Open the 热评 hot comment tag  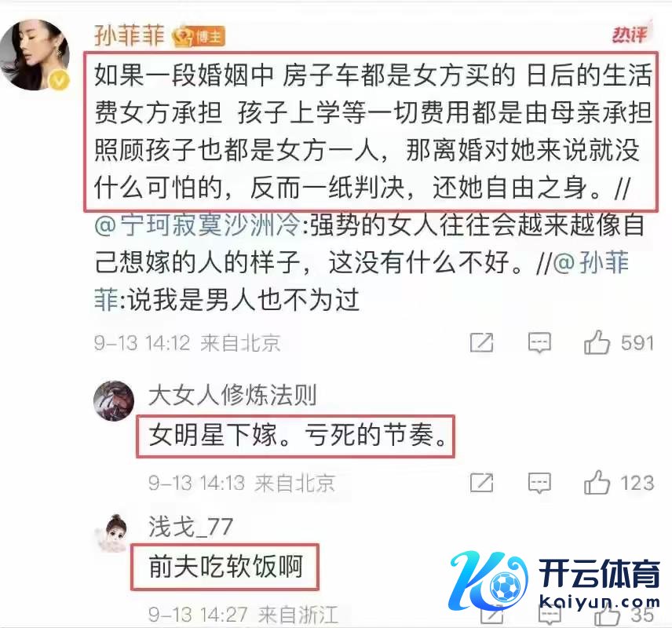pos(630,34)
